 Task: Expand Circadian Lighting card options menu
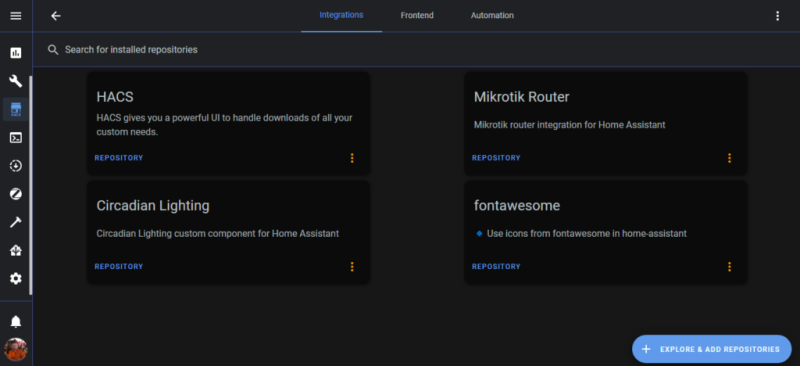(x=352, y=266)
